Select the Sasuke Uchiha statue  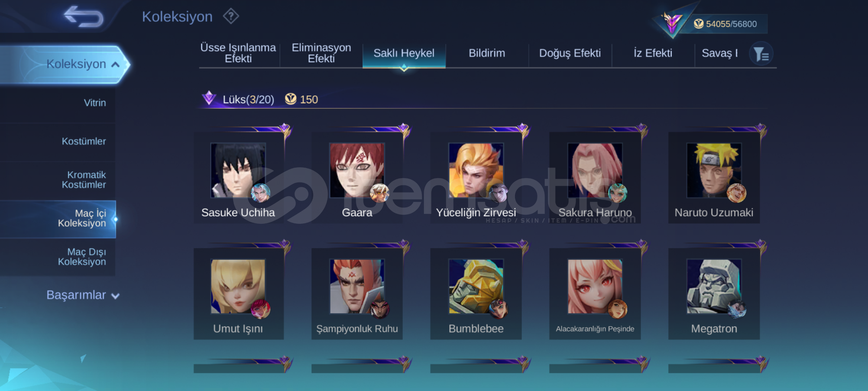[239, 177]
